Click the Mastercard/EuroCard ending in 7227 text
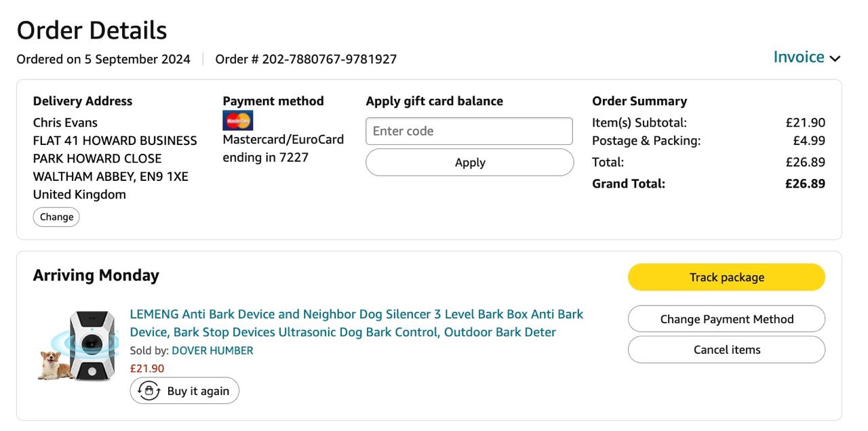The height and width of the screenshot is (431, 868). [x=283, y=148]
